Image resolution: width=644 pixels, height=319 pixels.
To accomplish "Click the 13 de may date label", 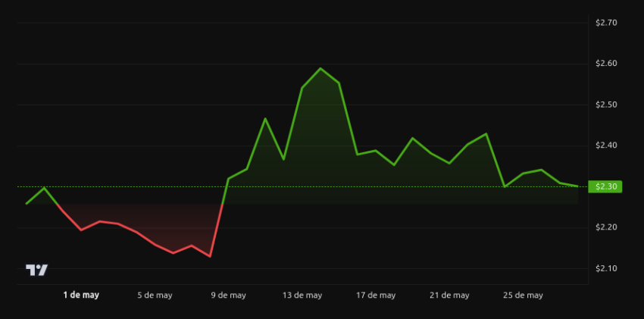I will (x=302, y=296).
